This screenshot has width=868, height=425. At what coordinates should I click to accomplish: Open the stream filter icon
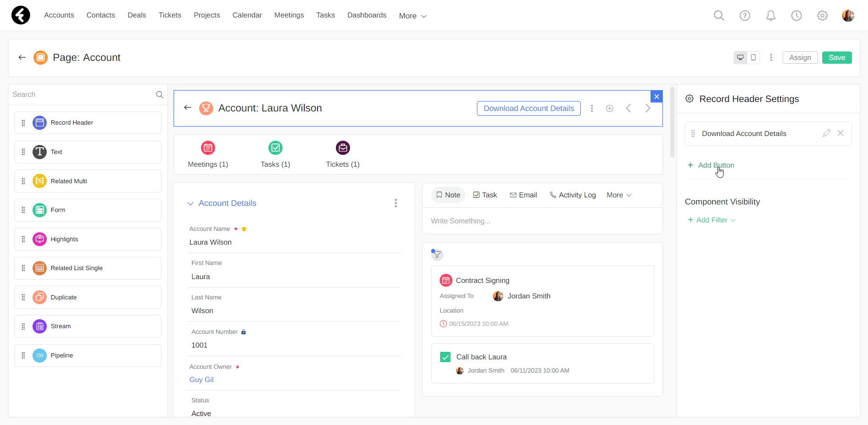pyautogui.click(x=437, y=255)
